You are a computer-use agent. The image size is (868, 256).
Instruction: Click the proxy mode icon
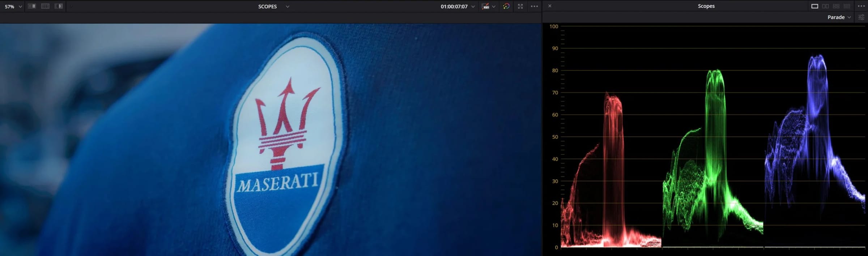pyautogui.click(x=485, y=6)
